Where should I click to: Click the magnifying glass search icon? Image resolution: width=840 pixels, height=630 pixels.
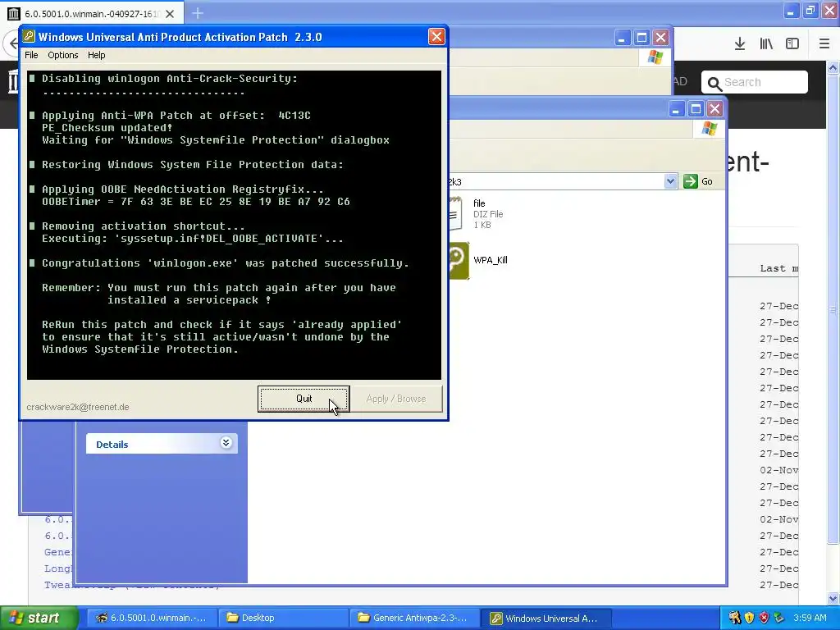[x=714, y=84]
